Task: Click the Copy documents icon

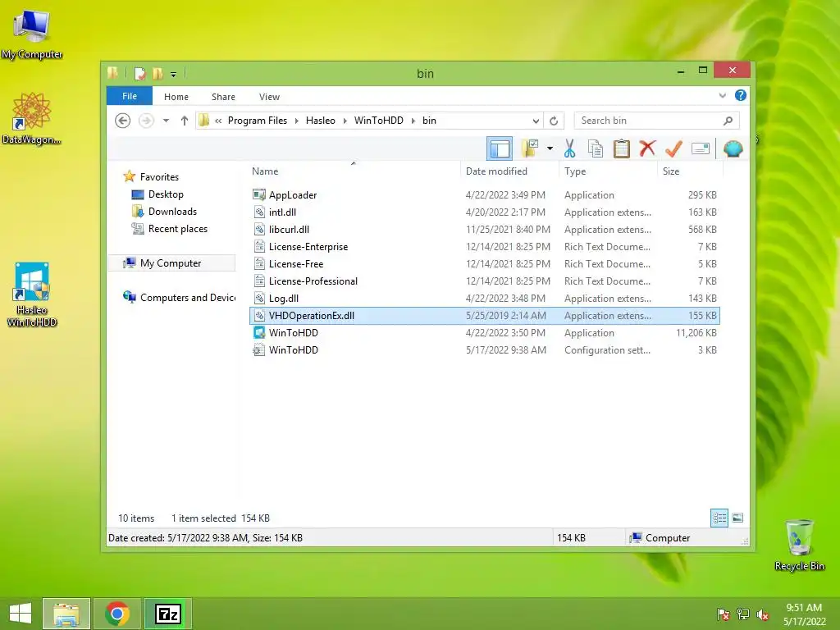Action: tap(596, 148)
